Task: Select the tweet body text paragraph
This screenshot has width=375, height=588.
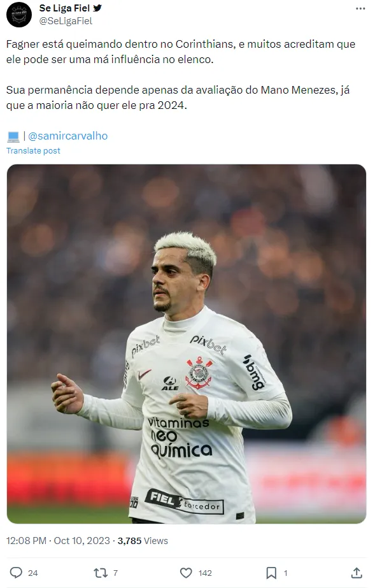Action: pyautogui.click(x=181, y=75)
